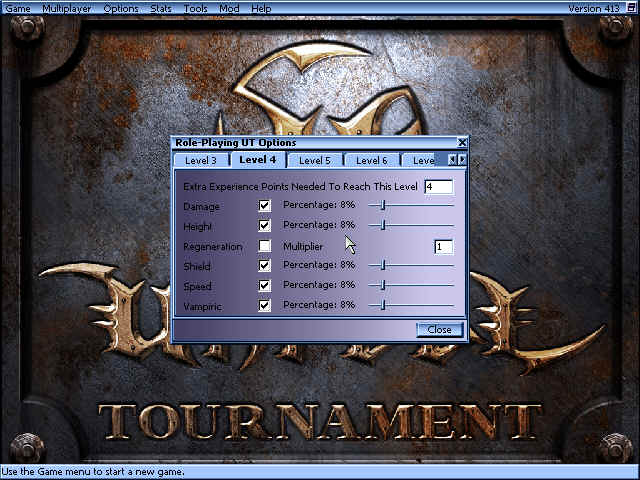Open the Game menu
640x480 pixels.
(18, 8)
